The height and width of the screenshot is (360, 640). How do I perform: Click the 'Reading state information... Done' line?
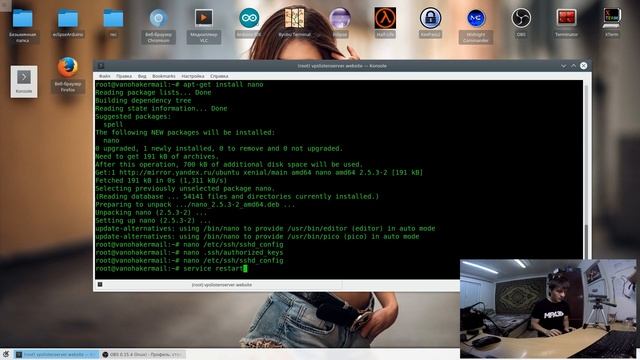(x=161, y=109)
